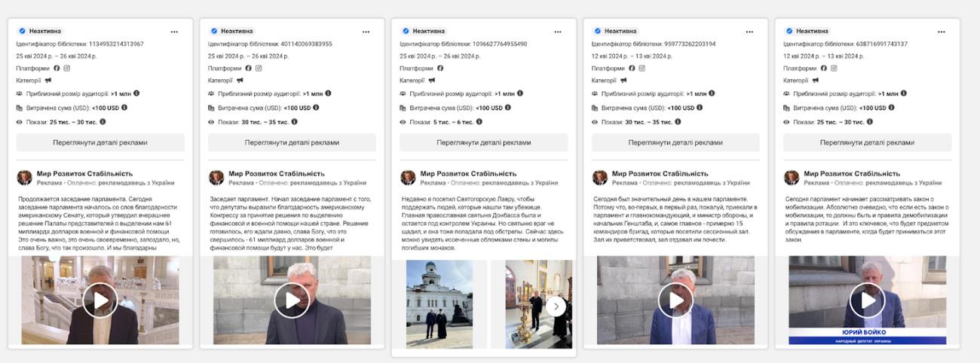Click info icon beside impressions 5 тис. – 6 тис.
The height and width of the screenshot is (363, 980).
tap(479, 121)
